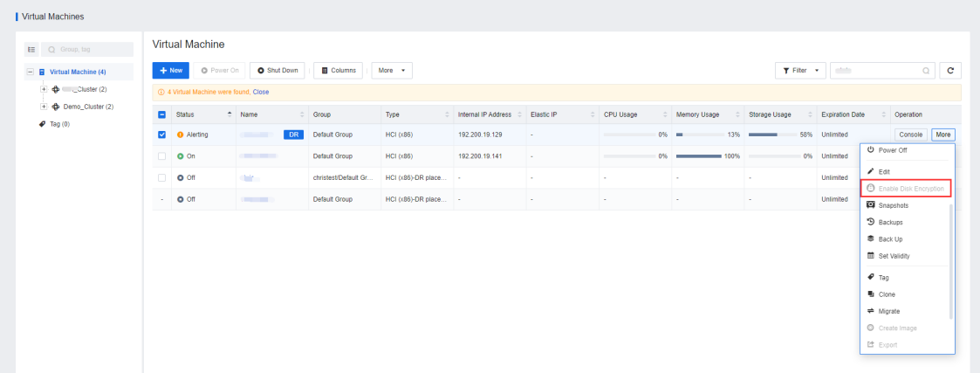
Task: Click the christest/Default Gr... group cell
Action: point(345,177)
